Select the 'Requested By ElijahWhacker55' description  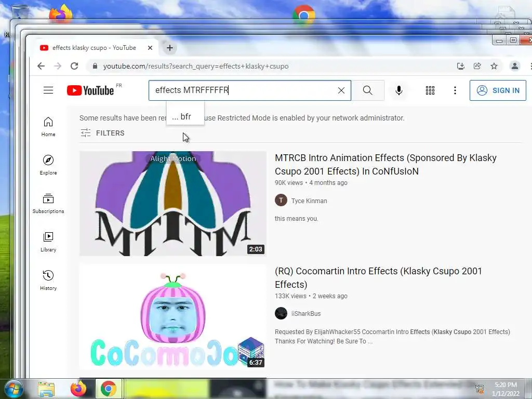click(392, 337)
